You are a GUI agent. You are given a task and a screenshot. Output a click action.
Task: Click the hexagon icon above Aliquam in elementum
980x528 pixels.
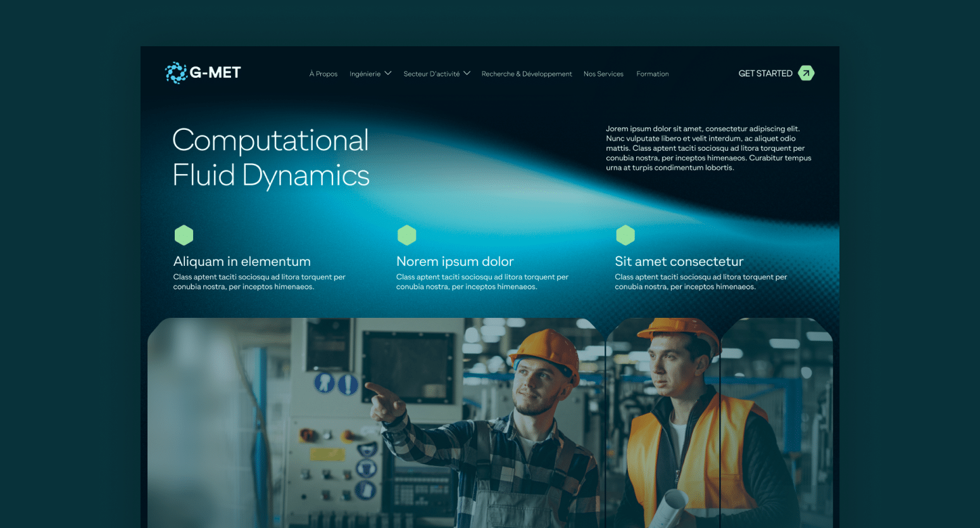tap(184, 235)
